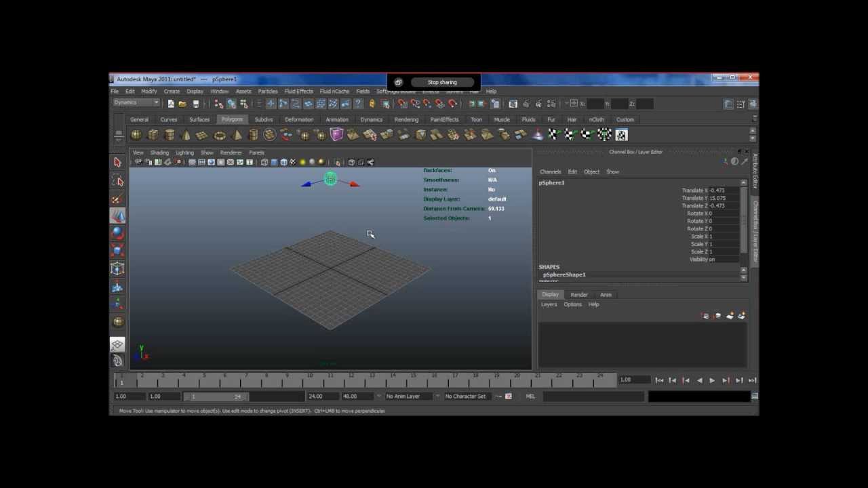
Task: Go to end of playback range
Action: pos(752,381)
